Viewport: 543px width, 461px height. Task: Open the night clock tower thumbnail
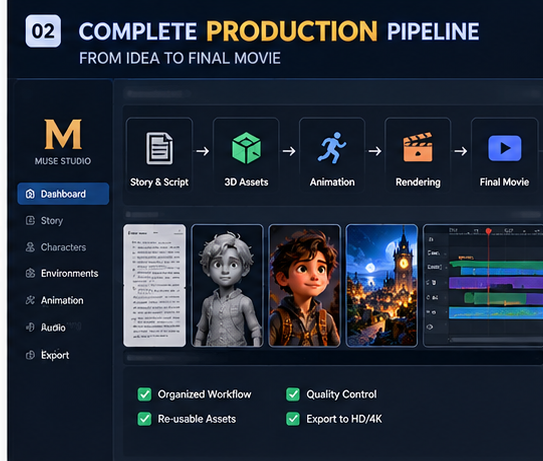pyautogui.click(x=382, y=286)
